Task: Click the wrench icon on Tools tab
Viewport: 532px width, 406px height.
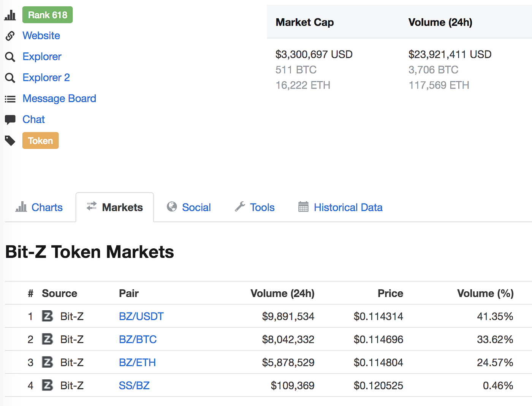Action: tap(240, 206)
